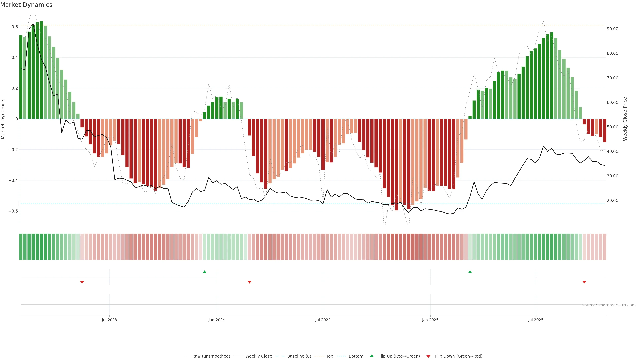644x362 pixels.
Task: Click the Market Dynamics chart title
Action: pos(26,5)
